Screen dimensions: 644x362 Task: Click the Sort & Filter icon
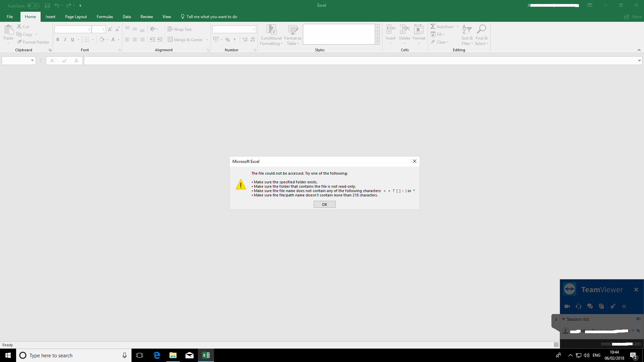point(467,29)
